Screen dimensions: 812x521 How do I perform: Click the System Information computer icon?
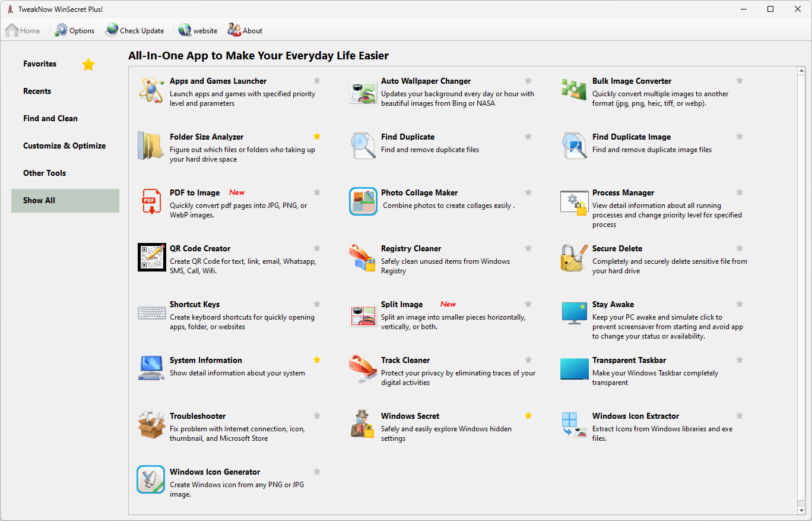point(151,368)
